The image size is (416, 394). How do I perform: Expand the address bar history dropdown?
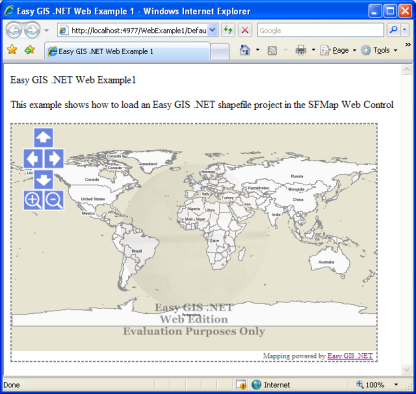coord(213,30)
